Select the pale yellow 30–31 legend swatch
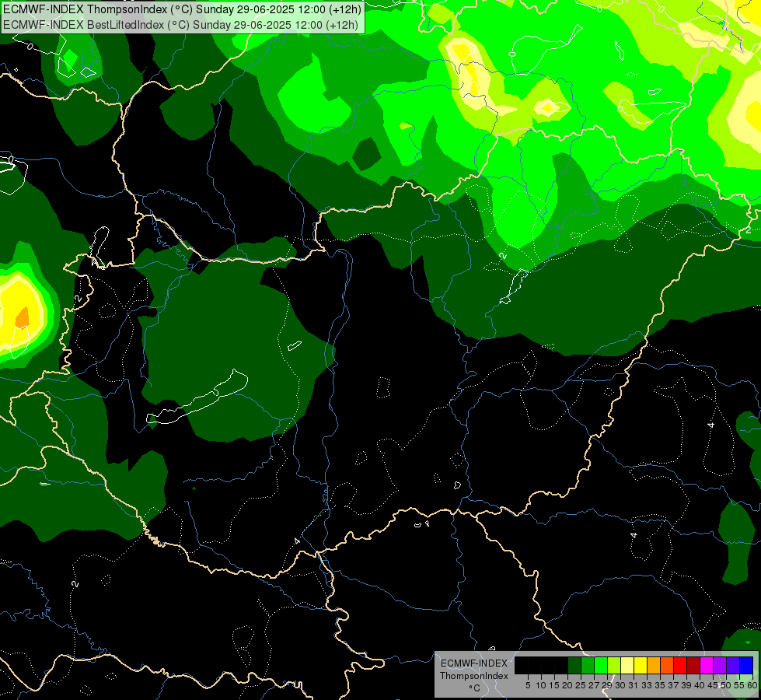Viewport: 761px width, 700px height. pos(627,665)
